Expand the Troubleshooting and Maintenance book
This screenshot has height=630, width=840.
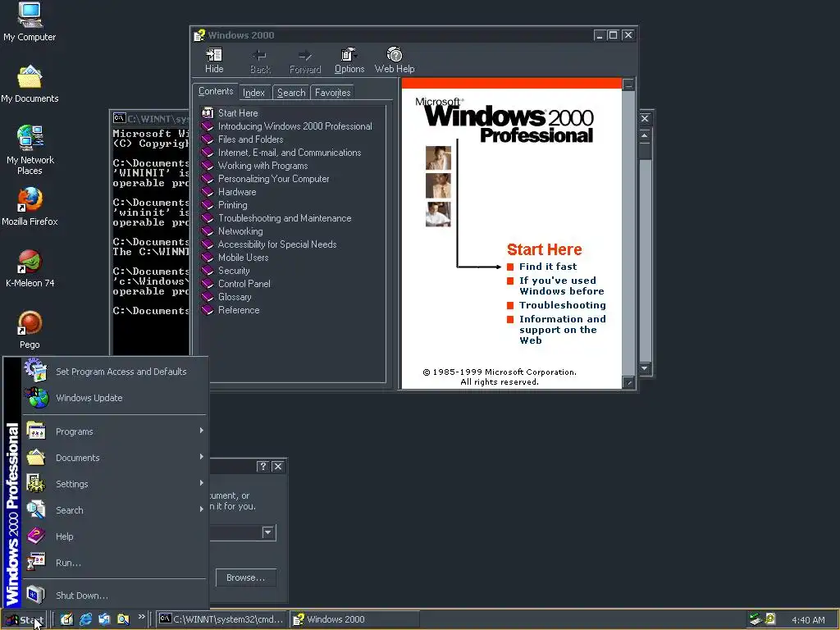[x=208, y=218]
